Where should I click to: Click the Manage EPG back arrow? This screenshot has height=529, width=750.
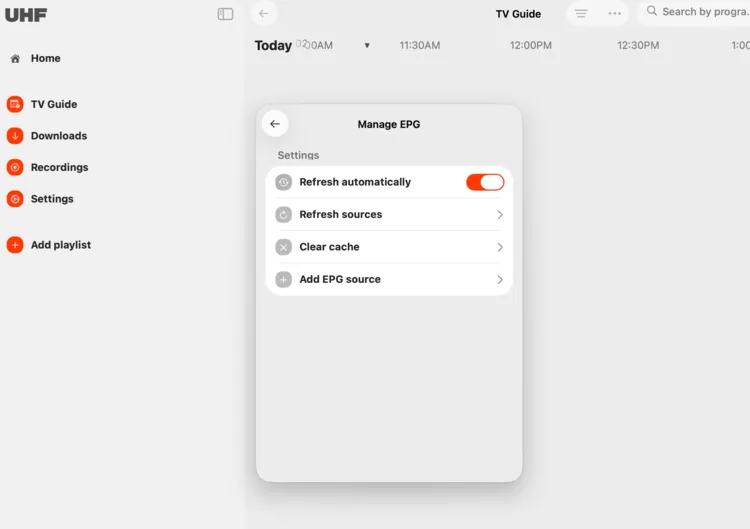click(x=275, y=124)
